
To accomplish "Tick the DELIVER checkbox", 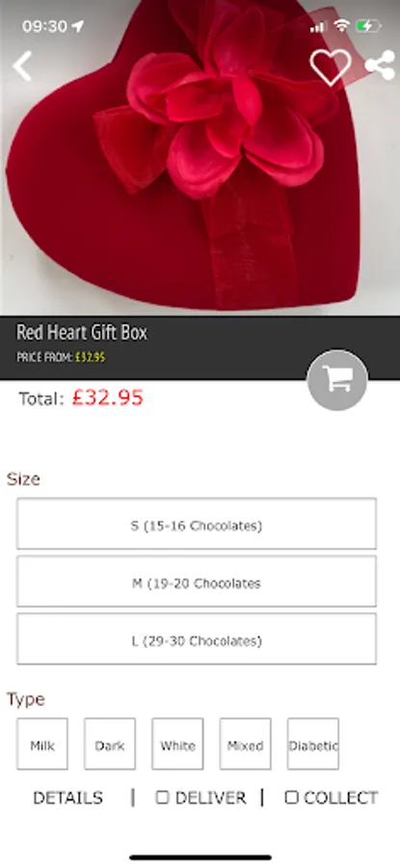I will click(x=162, y=798).
